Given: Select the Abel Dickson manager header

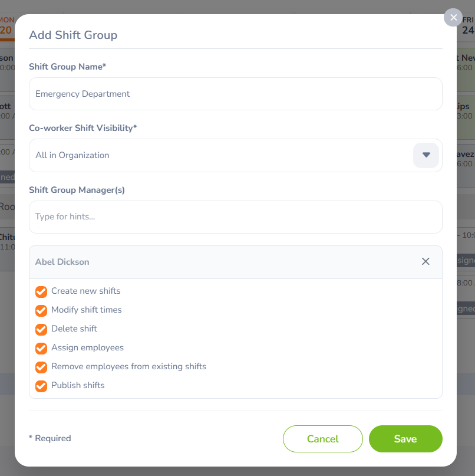Looking at the screenshot, I should [62, 262].
